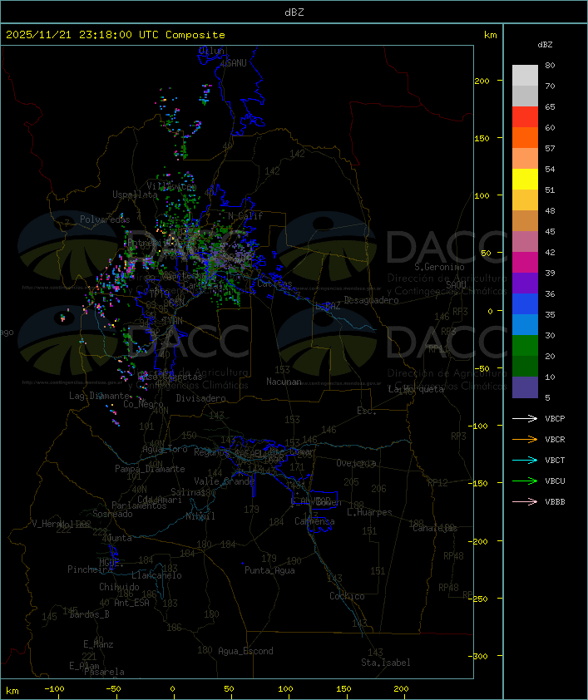Click the Agua_Escond map label
Image resolution: width=588 pixels, height=700 pixels.
pos(245,651)
